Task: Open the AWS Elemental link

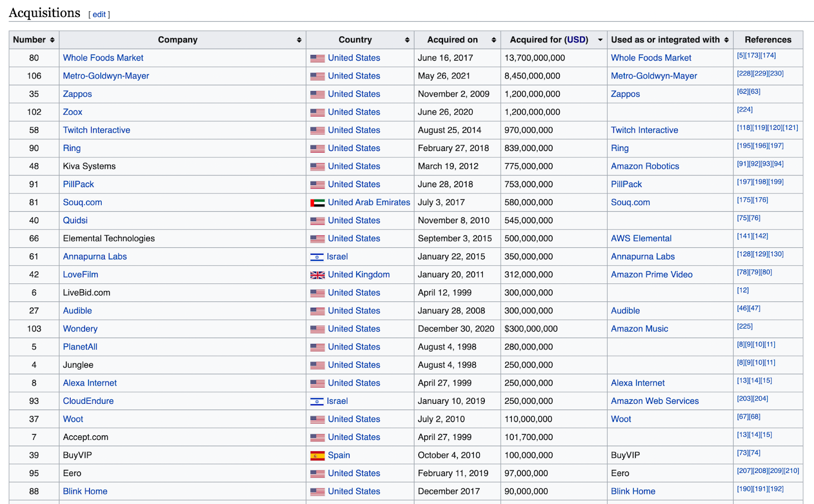Action: (x=641, y=239)
